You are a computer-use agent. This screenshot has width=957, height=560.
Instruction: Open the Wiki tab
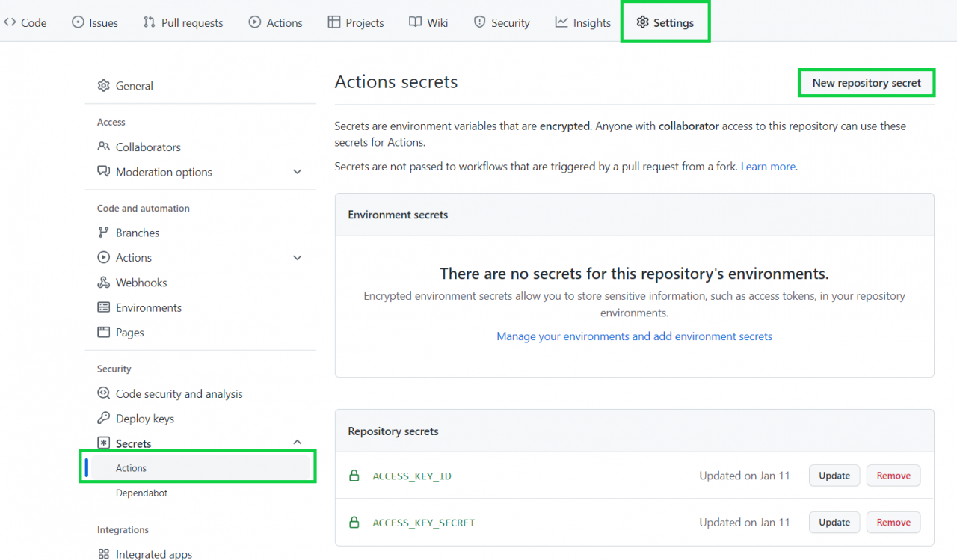[429, 22]
